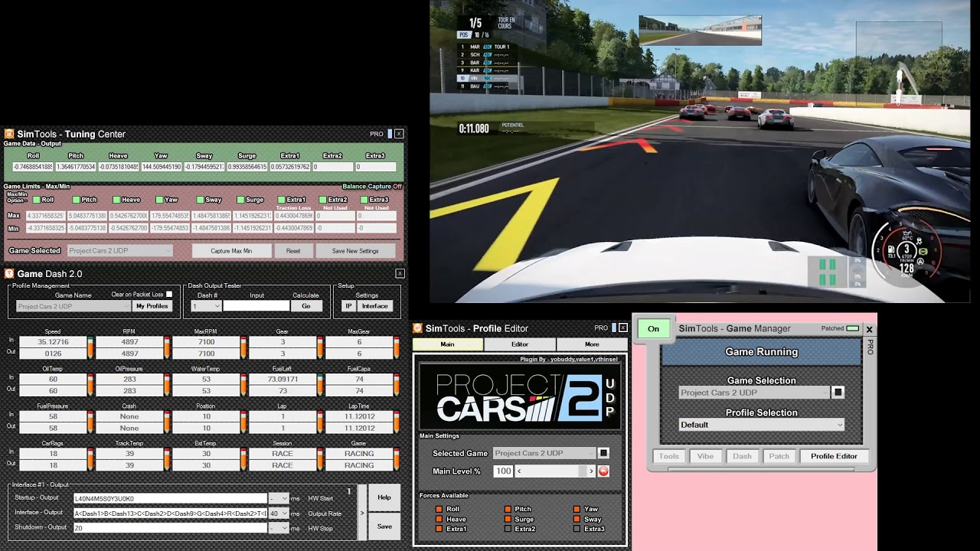980x551 pixels.
Task: Click the Go calculate button
Action: click(x=306, y=306)
